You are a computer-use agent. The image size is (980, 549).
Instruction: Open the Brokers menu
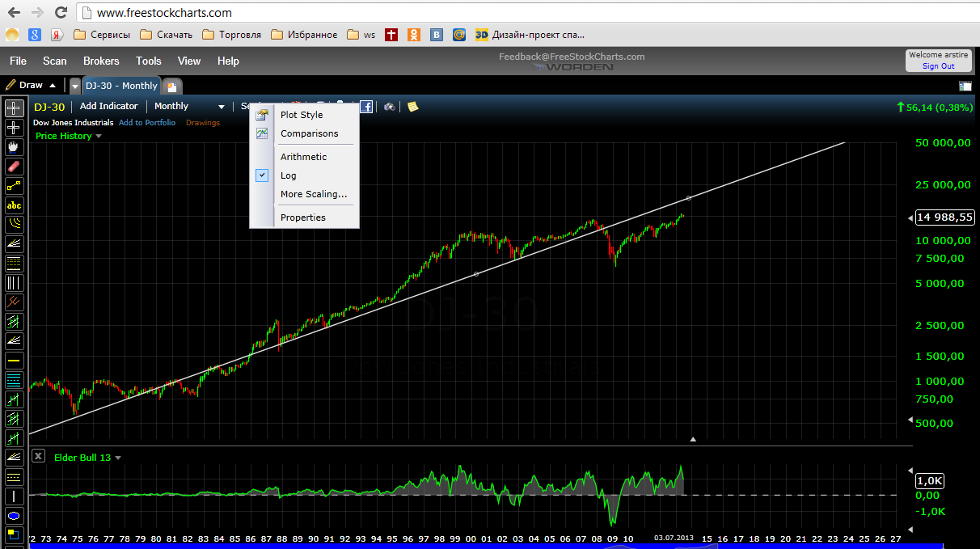click(x=101, y=61)
